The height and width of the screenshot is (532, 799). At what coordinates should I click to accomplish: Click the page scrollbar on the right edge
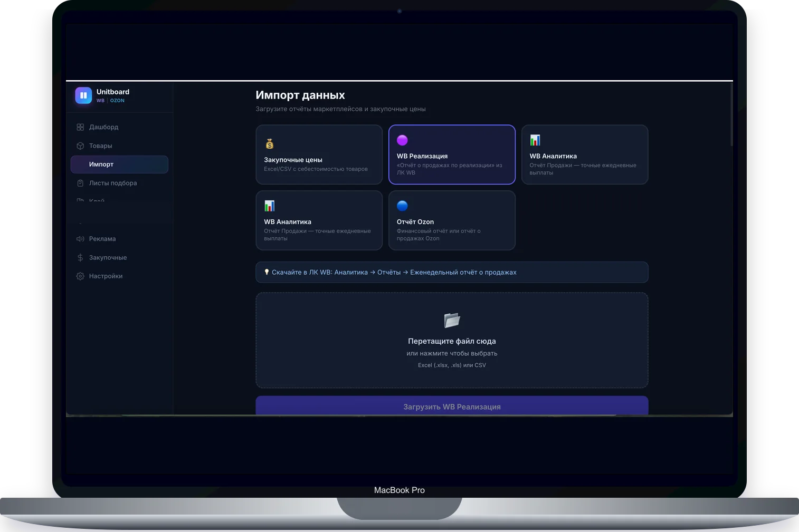click(731, 114)
